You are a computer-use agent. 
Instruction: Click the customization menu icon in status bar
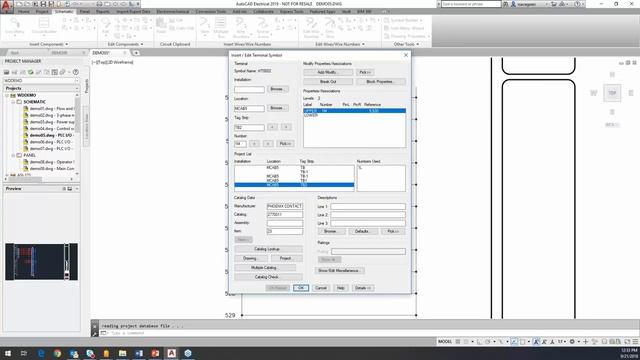[x=636, y=342]
